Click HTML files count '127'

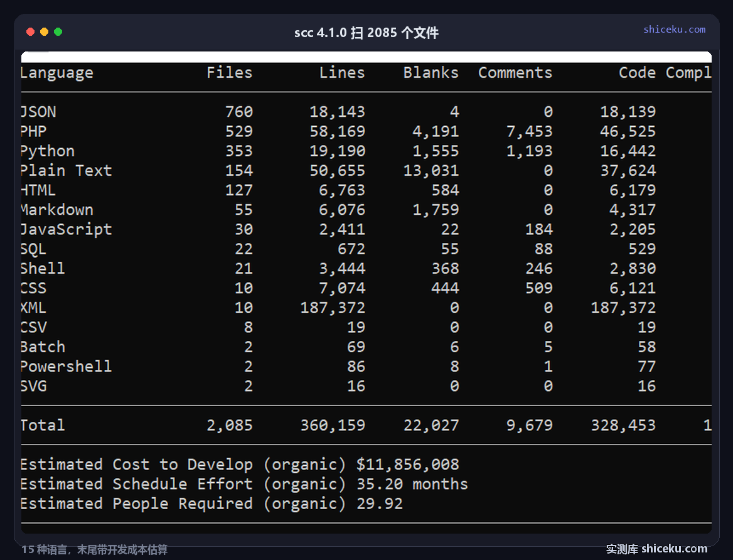(239, 190)
